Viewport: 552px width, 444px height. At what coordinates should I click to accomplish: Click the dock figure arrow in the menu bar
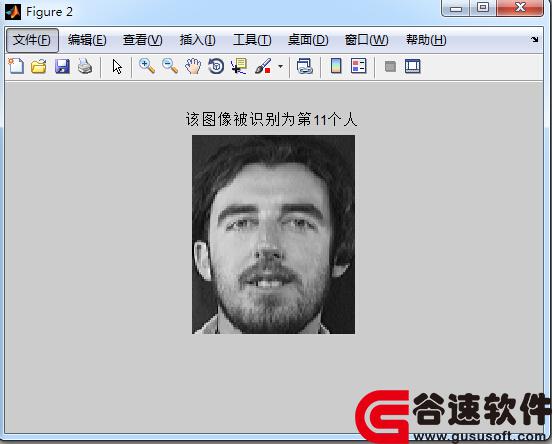535,40
